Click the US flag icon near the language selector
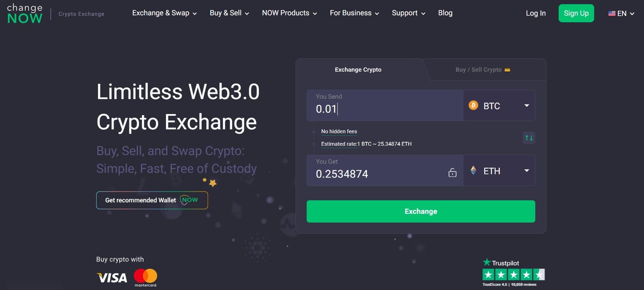The height and width of the screenshot is (290, 644). (611, 13)
